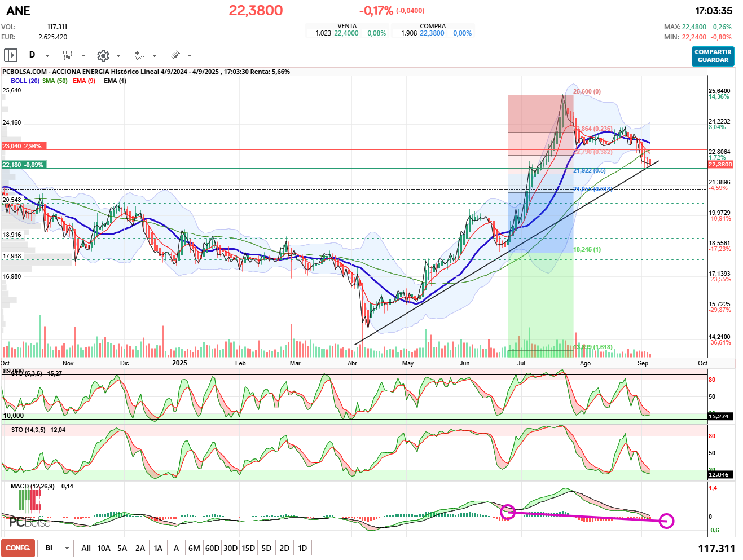
Task: Click the 18,245 (1) Fibonacci level label
Action: (587, 249)
